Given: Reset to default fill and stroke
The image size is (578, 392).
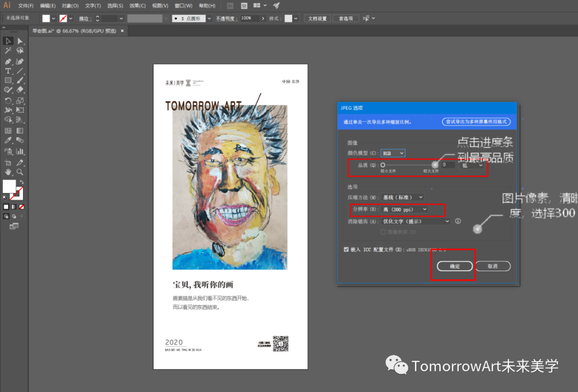Looking at the screenshot, I should [x=4, y=197].
